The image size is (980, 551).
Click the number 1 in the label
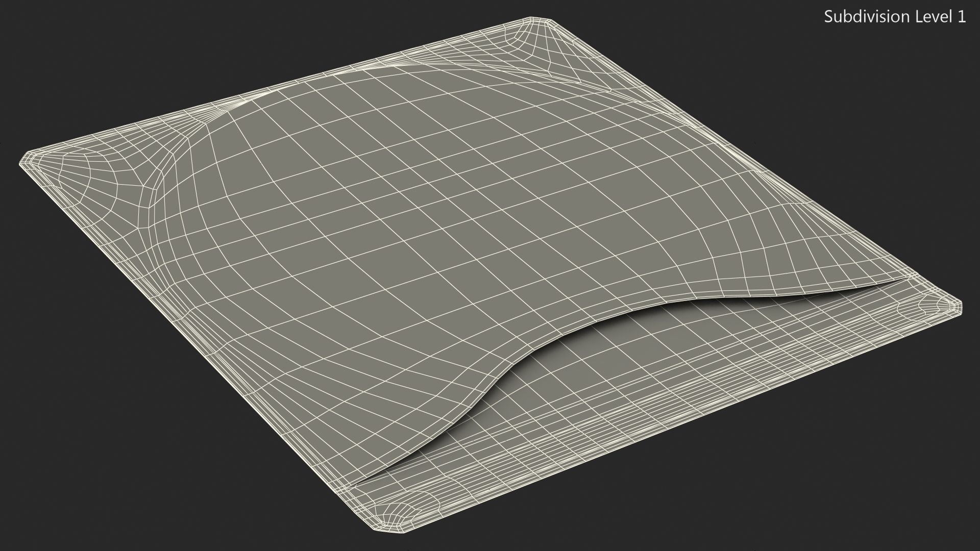click(961, 17)
